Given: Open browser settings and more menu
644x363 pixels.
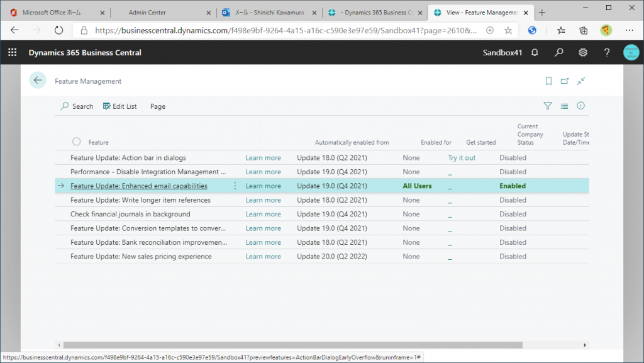Looking at the screenshot, I should [629, 30].
